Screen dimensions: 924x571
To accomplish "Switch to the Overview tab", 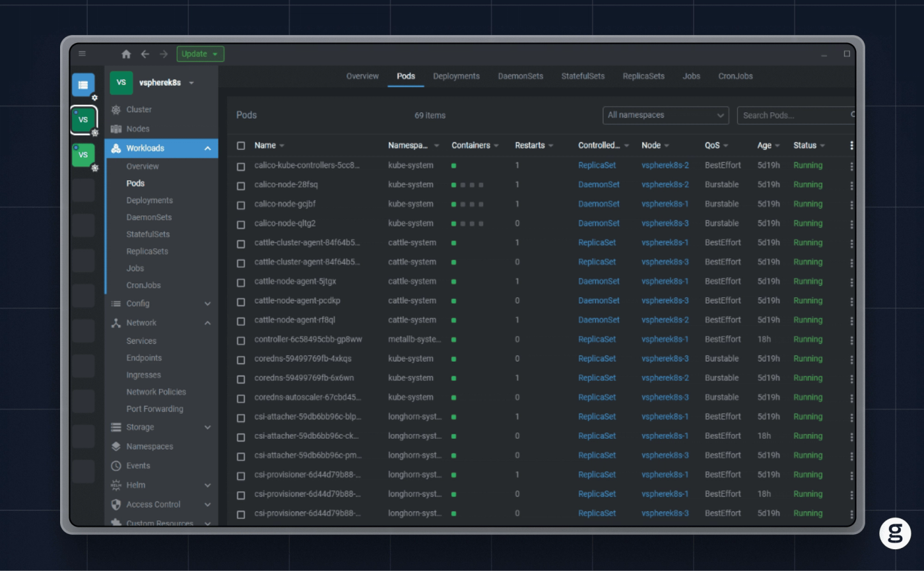I will [362, 76].
